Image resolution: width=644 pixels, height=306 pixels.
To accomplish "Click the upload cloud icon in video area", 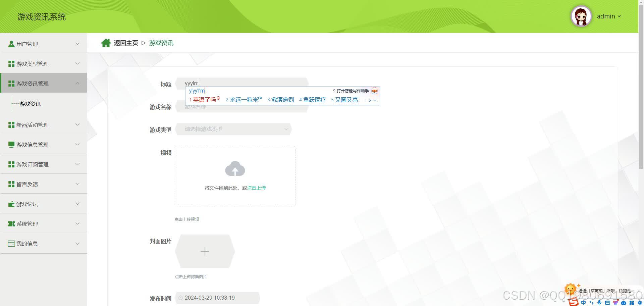I will click(x=235, y=169).
